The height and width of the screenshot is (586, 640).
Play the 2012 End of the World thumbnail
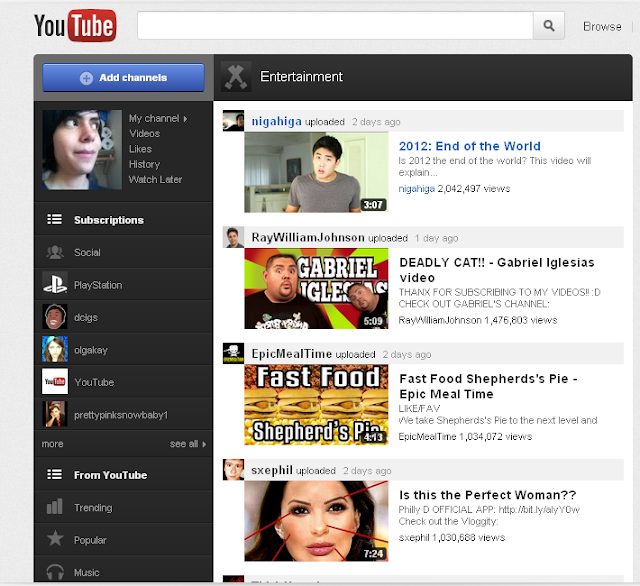pyautogui.click(x=316, y=172)
